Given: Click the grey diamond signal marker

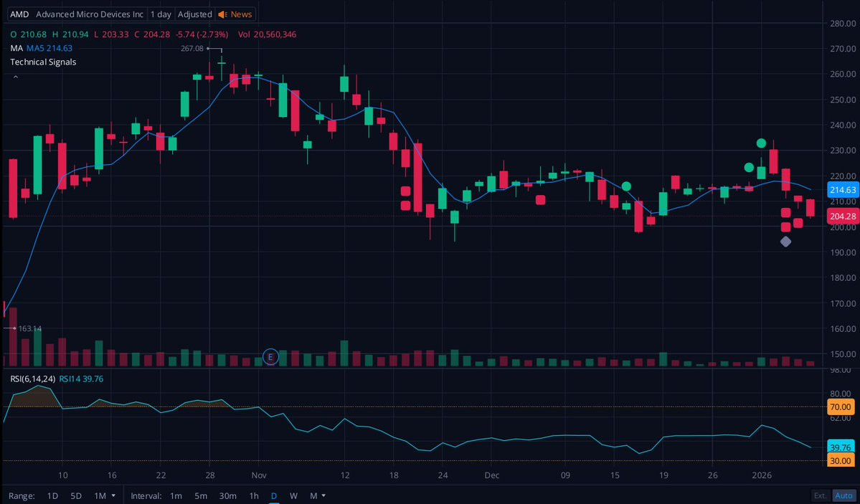Looking at the screenshot, I should tap(785, 242).
